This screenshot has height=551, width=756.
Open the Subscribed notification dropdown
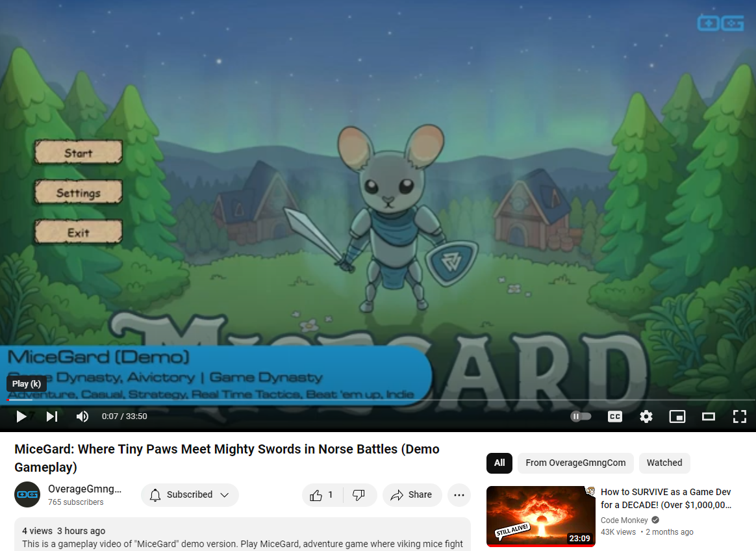(x=190, y=495)
